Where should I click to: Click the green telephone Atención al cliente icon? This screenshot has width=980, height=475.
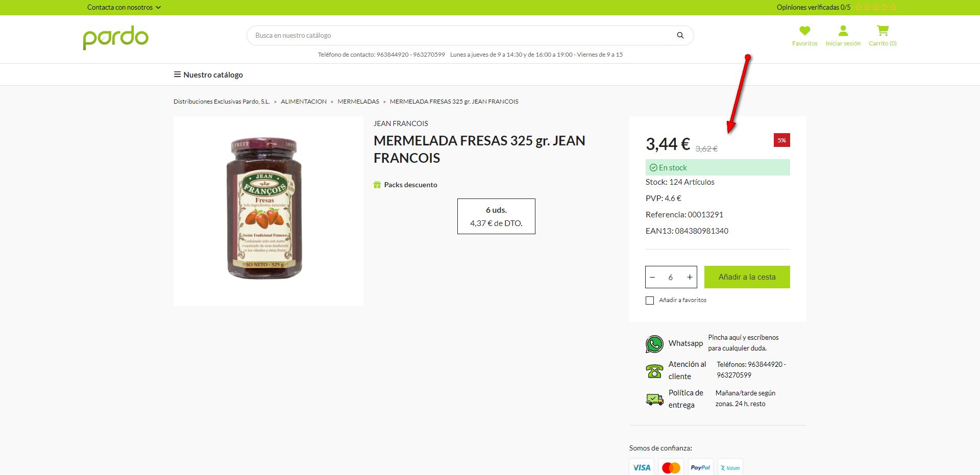[654, 371]
